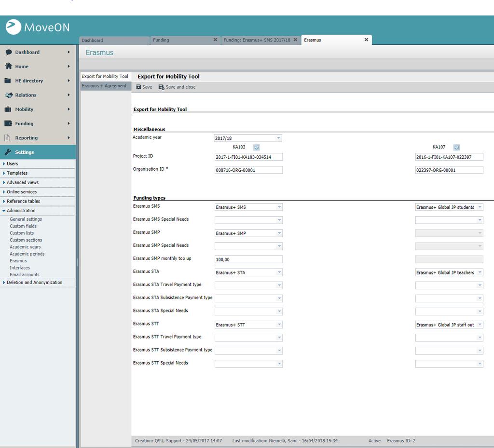This screenshot has height=448, width=494.
Task: Open the Reporting menu
Action: [x=38, y=137]
